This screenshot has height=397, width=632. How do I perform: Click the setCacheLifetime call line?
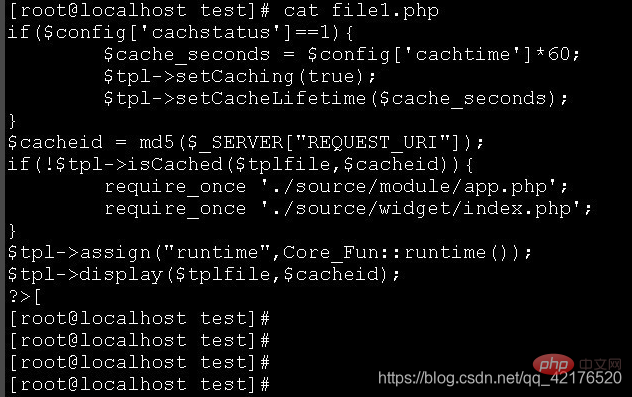336,99
